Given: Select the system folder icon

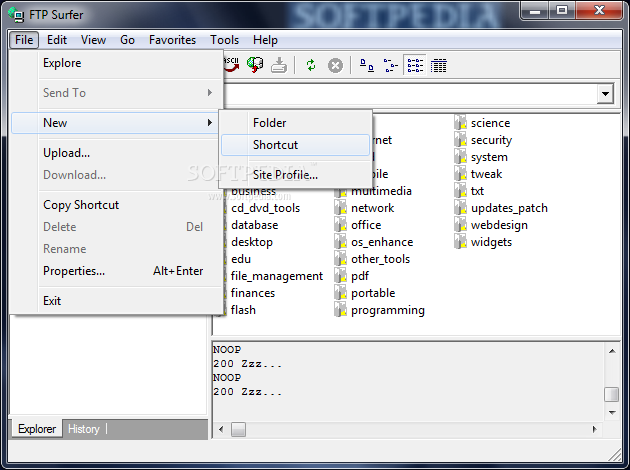Looking at the screenshot, I should (460, 156).
